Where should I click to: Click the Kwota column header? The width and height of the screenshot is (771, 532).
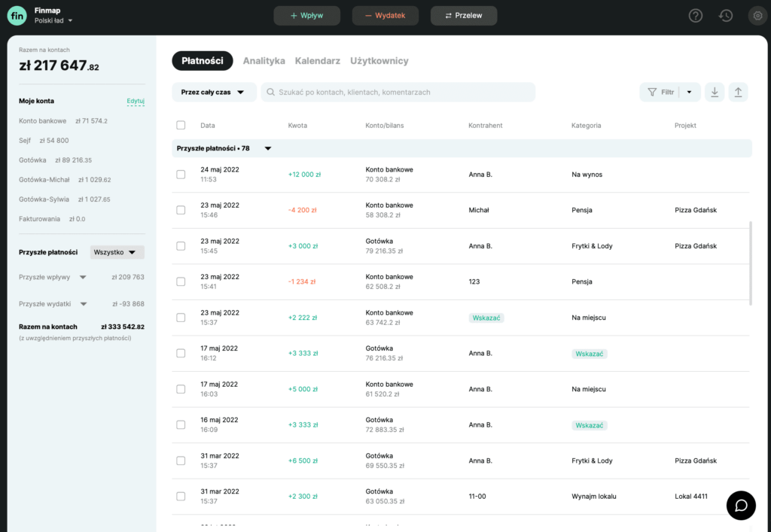tap(297, 125)
